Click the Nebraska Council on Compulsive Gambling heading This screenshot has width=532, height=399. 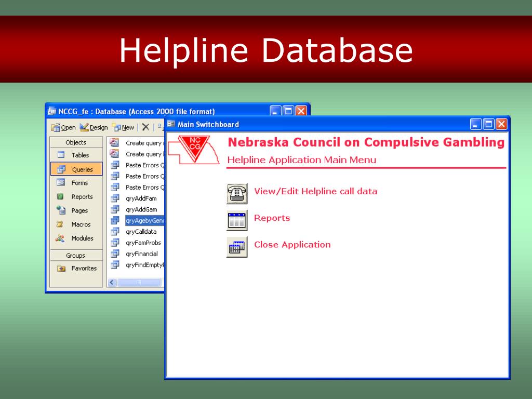[366, 142]
